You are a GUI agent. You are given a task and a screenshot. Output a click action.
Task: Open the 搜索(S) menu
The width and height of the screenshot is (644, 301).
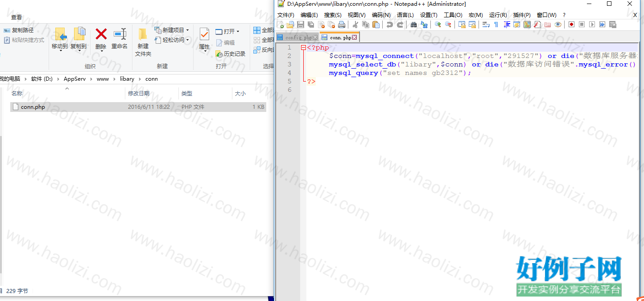pos(333,15)
